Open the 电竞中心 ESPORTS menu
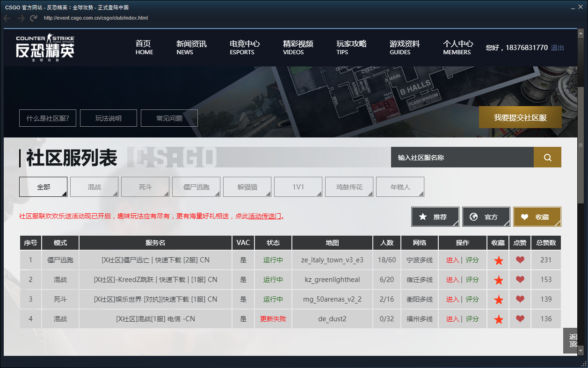Screen dimensions: 588x368 point(244,48)
